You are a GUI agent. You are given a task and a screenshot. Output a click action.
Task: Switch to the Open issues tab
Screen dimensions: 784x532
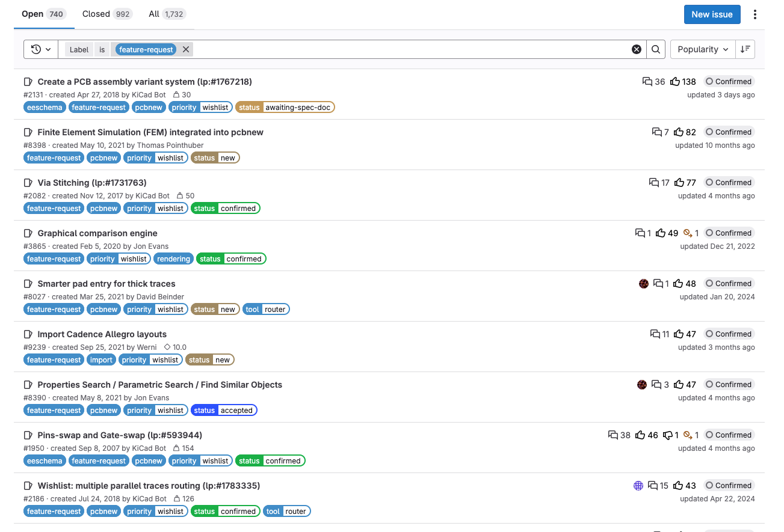[x=44, y=14]
